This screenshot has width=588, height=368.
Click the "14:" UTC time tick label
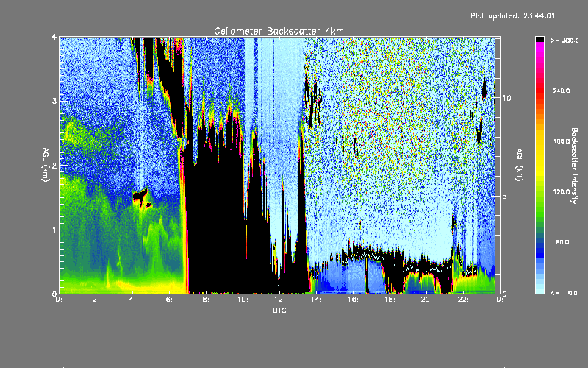(316, 300)
